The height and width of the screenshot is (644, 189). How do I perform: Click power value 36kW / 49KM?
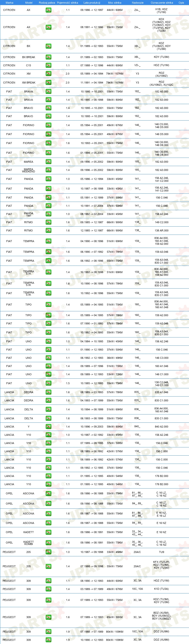click(x=115, y=358)
